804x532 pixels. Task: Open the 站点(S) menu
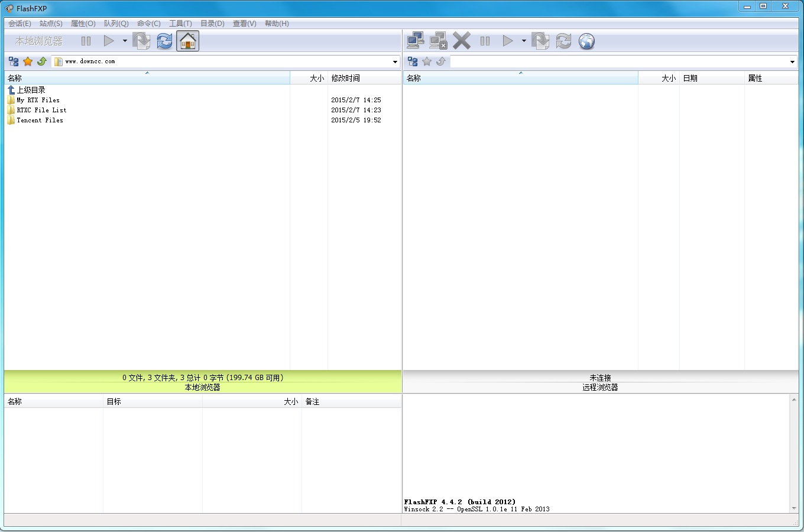[x=50, y=23]
